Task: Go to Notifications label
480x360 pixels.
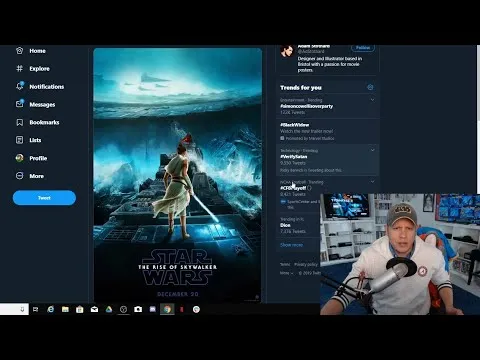Action: [47, 86]
